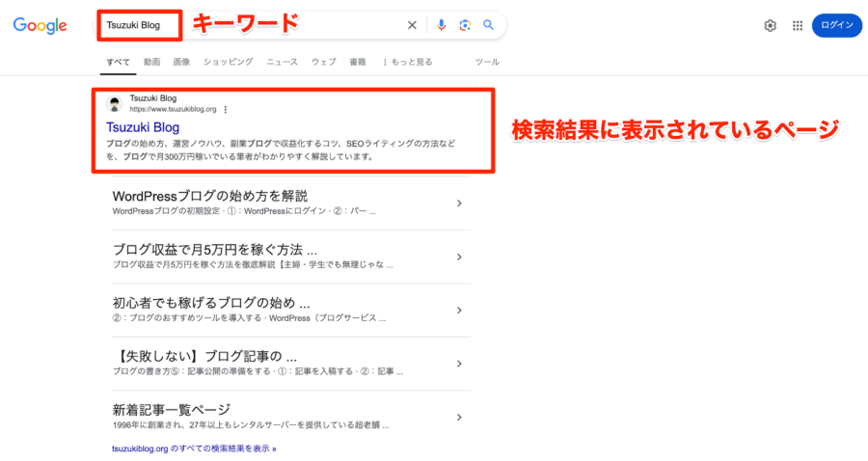Click tsuzukiblog.org のすべての検索結果を表示 link
This screenshot has width=868, height=461.
[x=194, y=448]
